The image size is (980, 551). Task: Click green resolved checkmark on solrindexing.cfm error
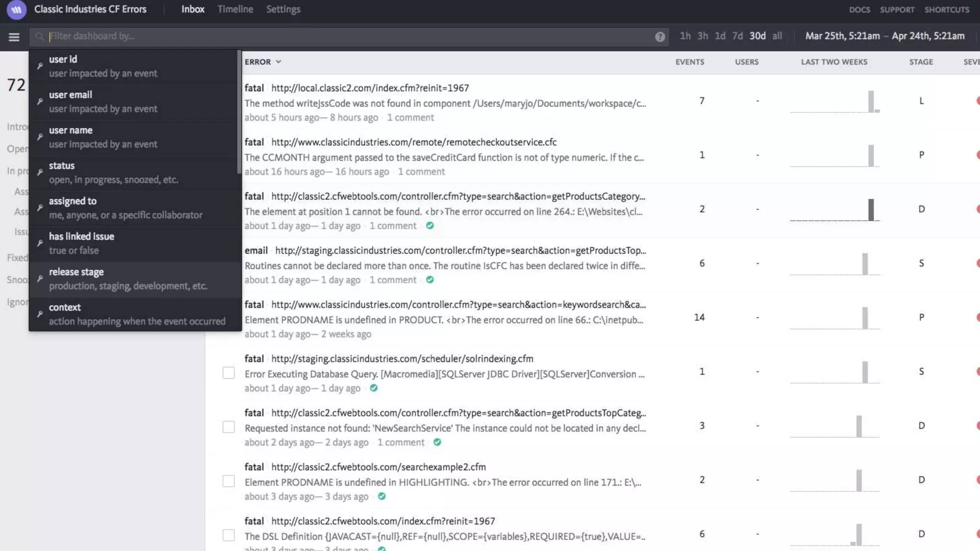[x=374, y=388]
